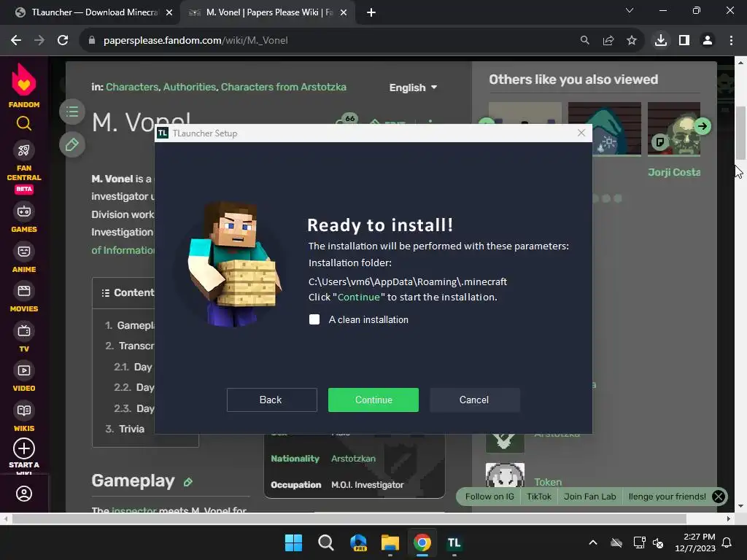Open the Chrome three-dot menu
Screen dimensions: 747x560
click(x=731, y=41)
